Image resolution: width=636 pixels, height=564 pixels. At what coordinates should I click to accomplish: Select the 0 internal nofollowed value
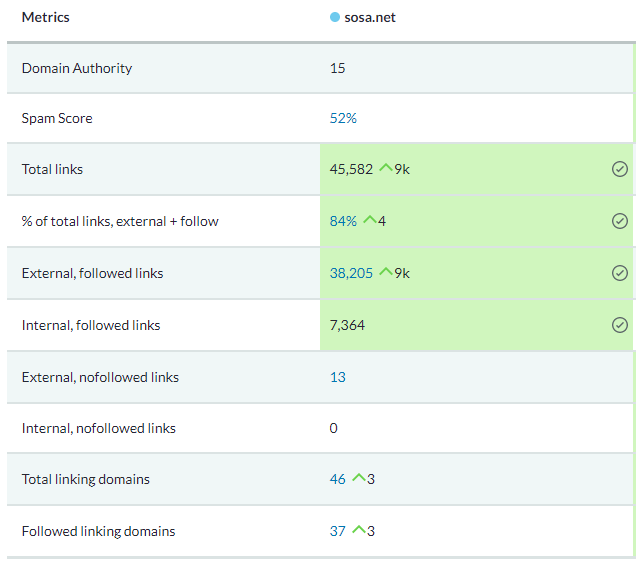coord(333,428)
